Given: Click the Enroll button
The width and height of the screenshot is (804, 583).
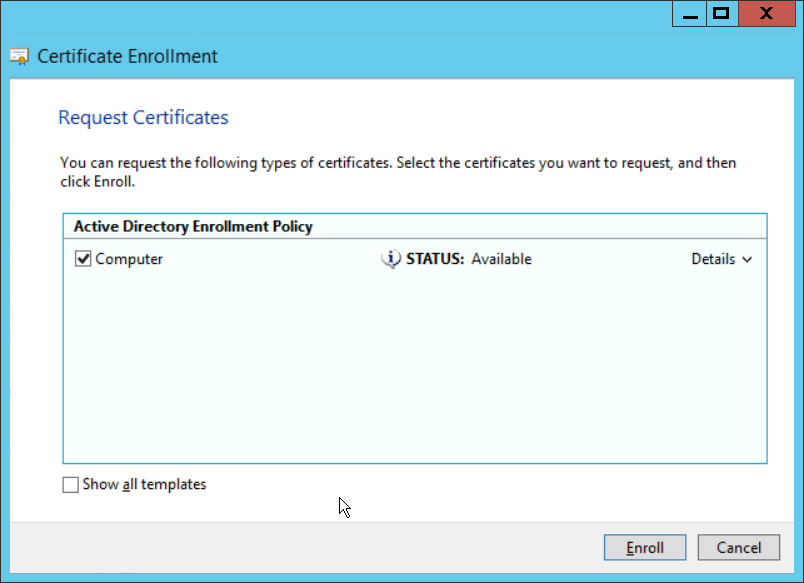Looking at the screenshot, I should pyautogui.click(x=645, y=548).
